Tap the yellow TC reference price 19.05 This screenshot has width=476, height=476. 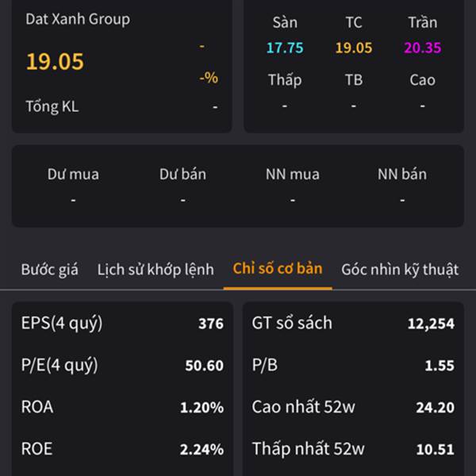[354, 48]
